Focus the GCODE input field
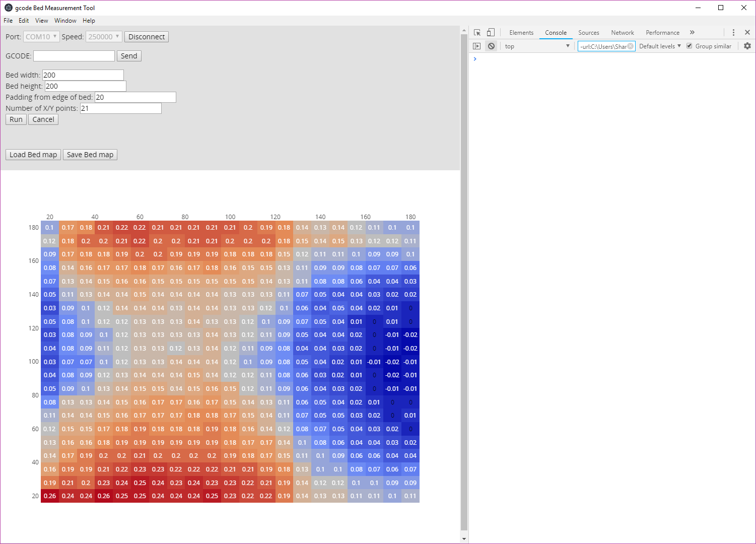The width and height of the screenshot is (756, 544). coord(74,56)
